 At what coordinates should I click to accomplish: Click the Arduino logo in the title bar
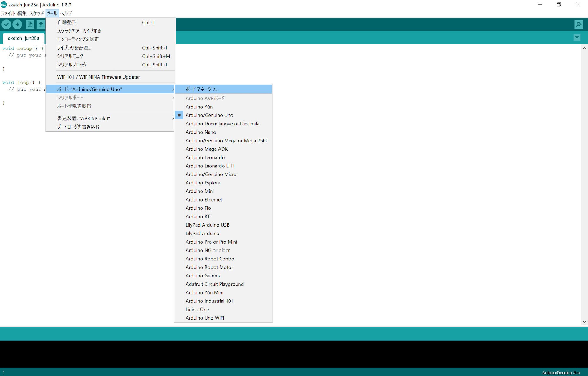pos(4,5)
